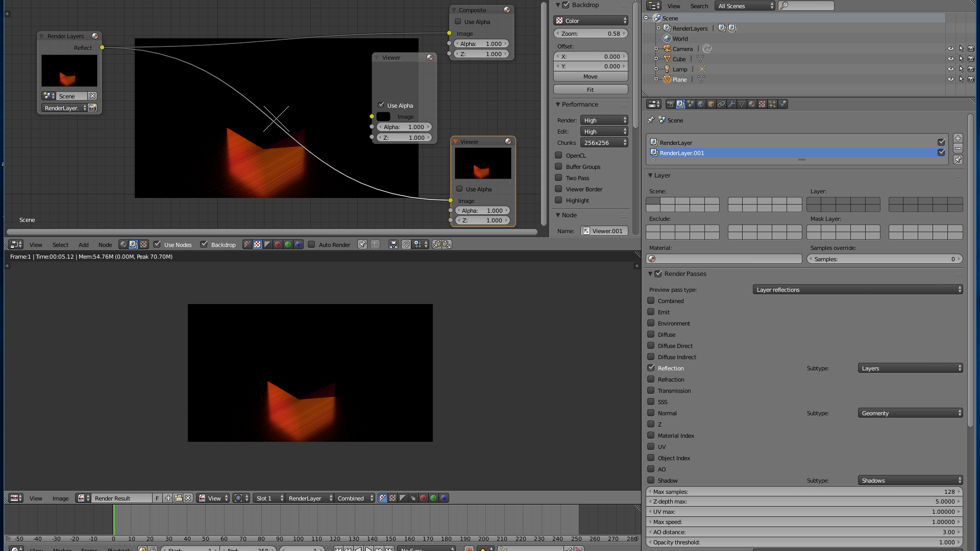This screenshot has height=551, width=980.
Task: Click the backdrop Zoom slider field
Action: [591, 34]
